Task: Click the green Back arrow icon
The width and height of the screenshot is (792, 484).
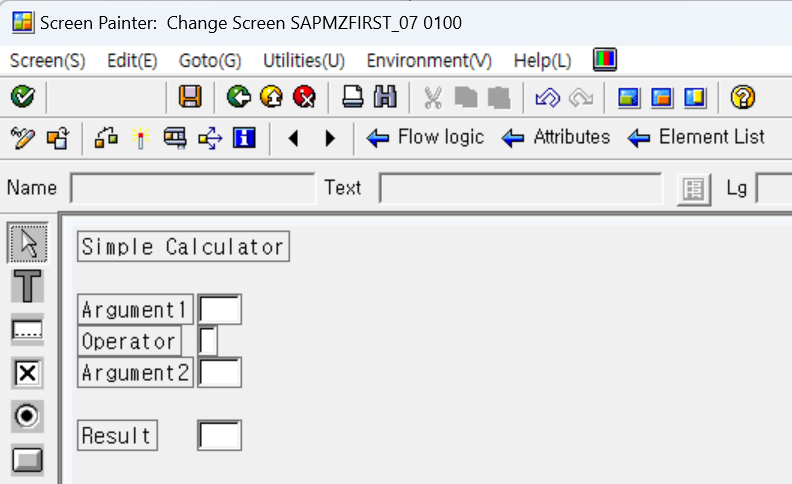Action: 238,96
